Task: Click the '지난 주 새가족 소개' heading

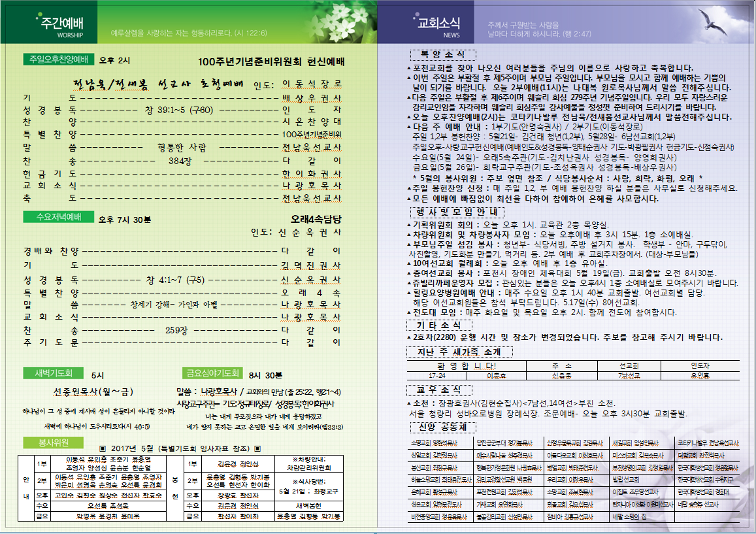Action: tap(459, 352)
